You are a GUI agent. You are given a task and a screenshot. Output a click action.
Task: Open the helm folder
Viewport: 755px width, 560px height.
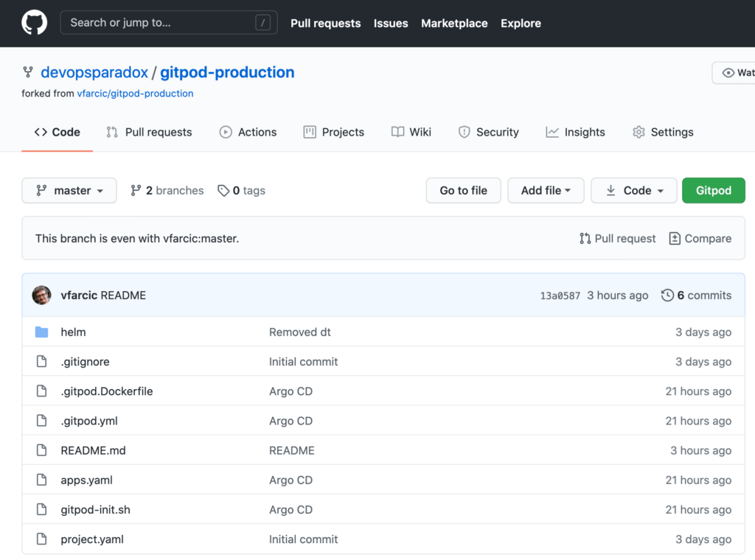[73, 332]
